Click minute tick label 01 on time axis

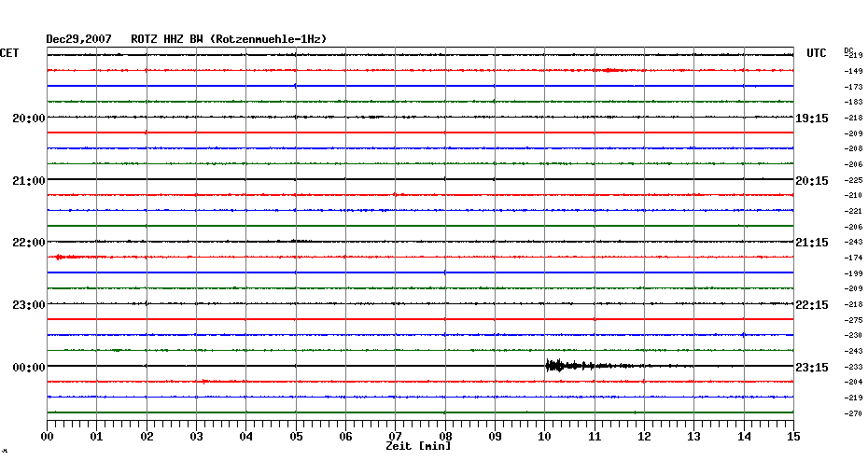[x=97, y=437]
